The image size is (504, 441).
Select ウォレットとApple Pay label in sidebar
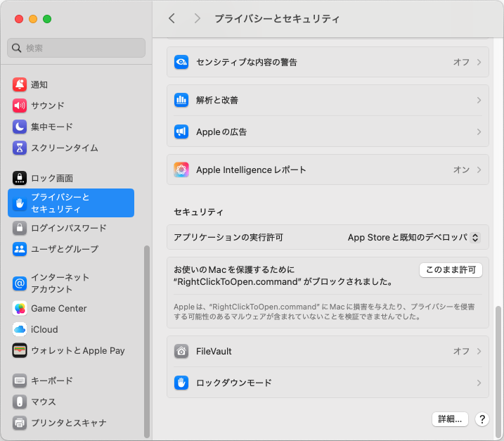(x=78, y=350)
